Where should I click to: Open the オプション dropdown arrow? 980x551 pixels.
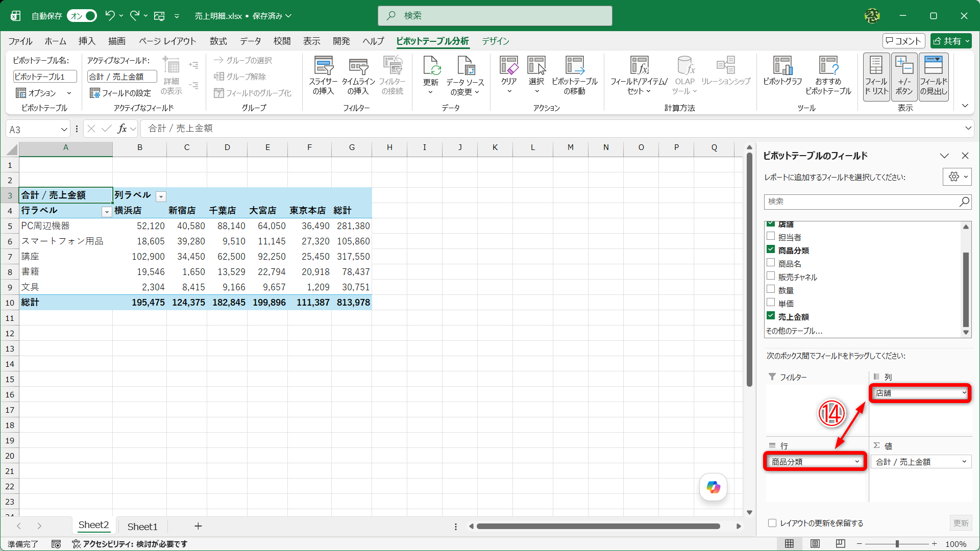click(x=69, y=93)
